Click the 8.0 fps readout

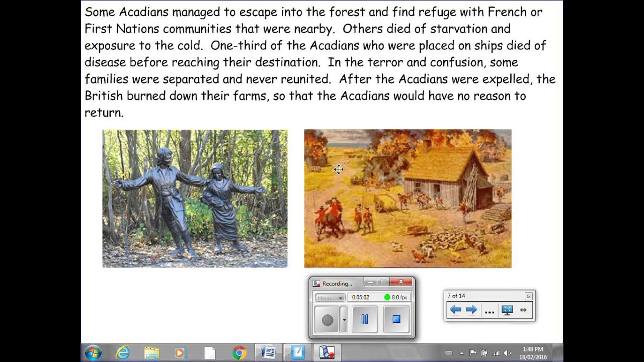click(x=399, y=298)
